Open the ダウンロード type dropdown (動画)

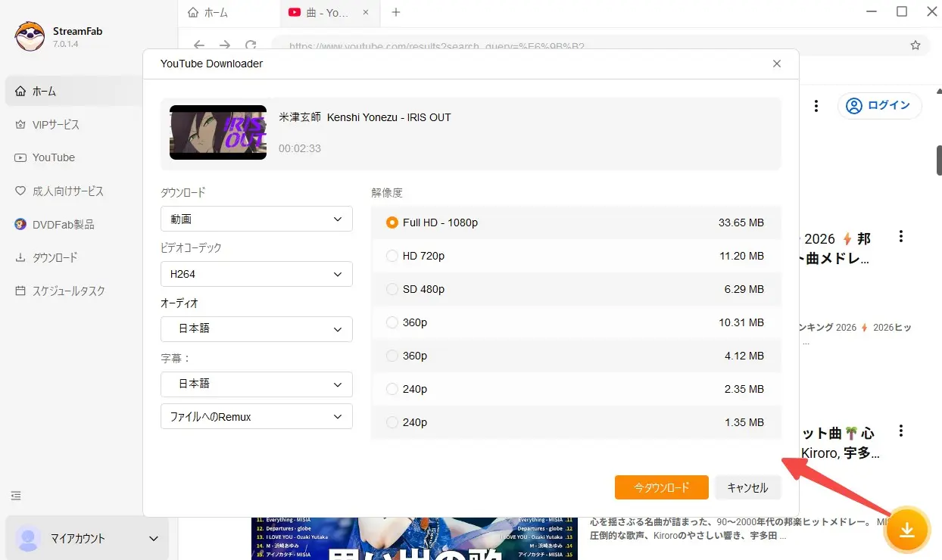[257, 219]
